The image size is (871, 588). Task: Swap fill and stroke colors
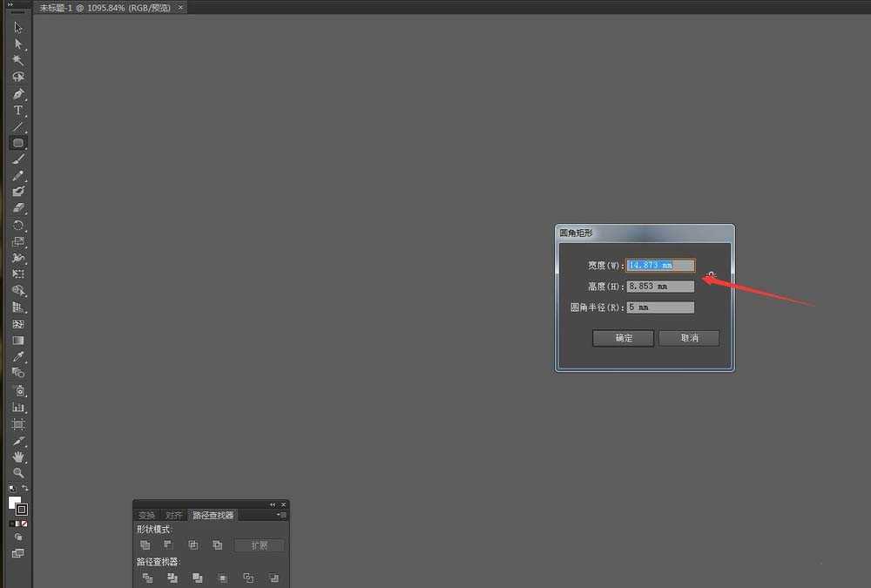[25, 488]
